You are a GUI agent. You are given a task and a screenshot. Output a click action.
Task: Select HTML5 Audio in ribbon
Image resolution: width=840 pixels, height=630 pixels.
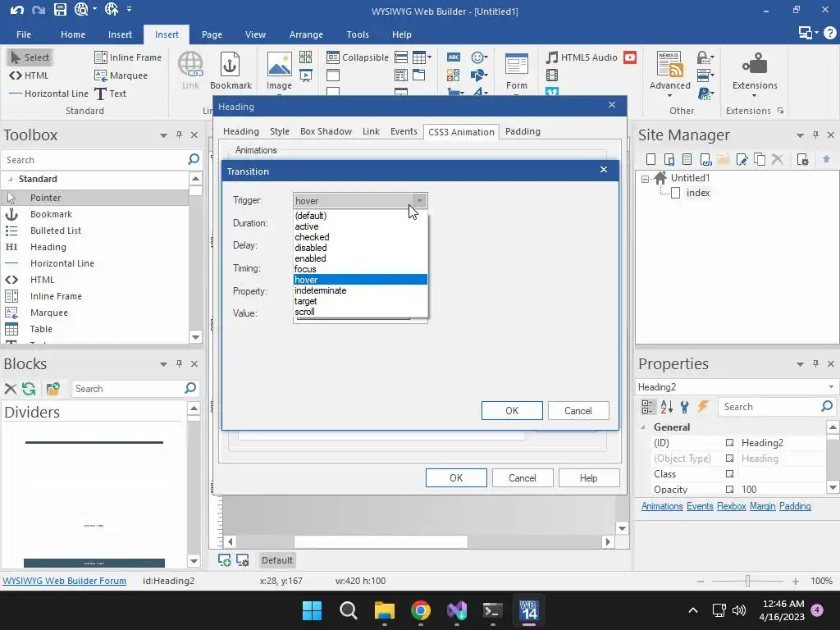coord(582,57)
